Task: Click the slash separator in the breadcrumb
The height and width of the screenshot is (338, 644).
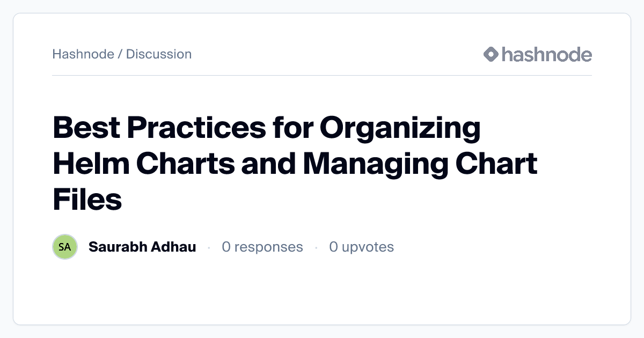Action: pyautogui.click(x=120, y=54)
